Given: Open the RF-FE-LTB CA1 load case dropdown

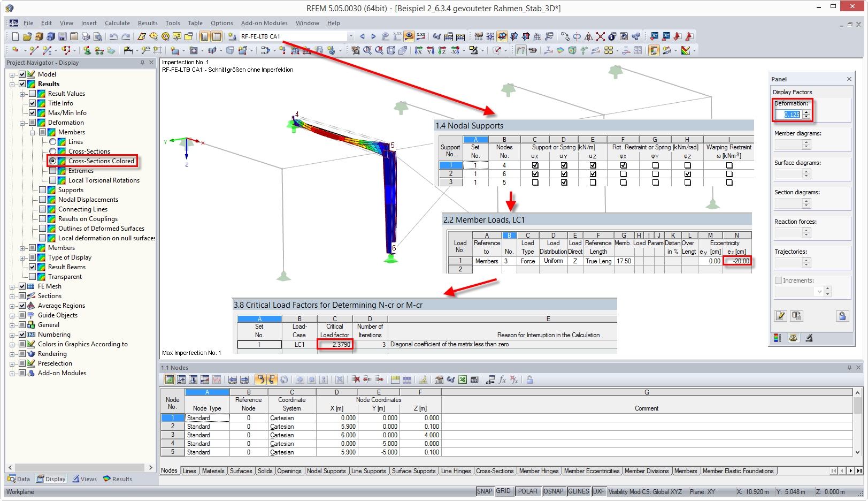Looking at the screenshot, I should 351,36.
